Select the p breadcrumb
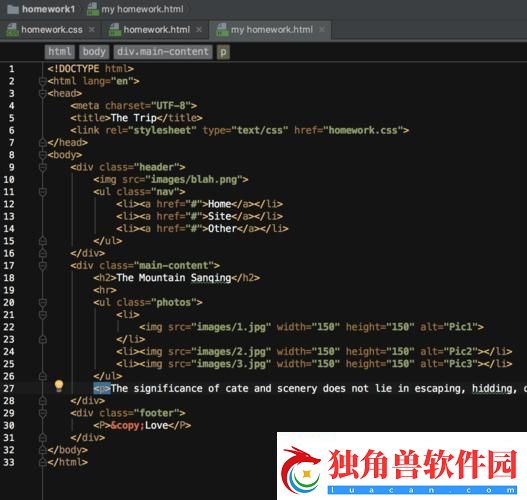Screen dimensions: 527x500 223,52
